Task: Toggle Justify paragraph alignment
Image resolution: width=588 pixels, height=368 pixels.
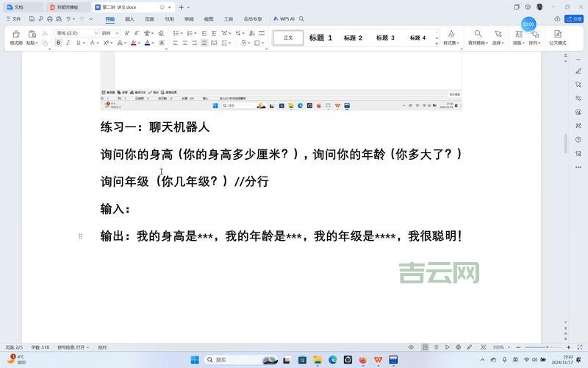Action: tap(204, 43)
